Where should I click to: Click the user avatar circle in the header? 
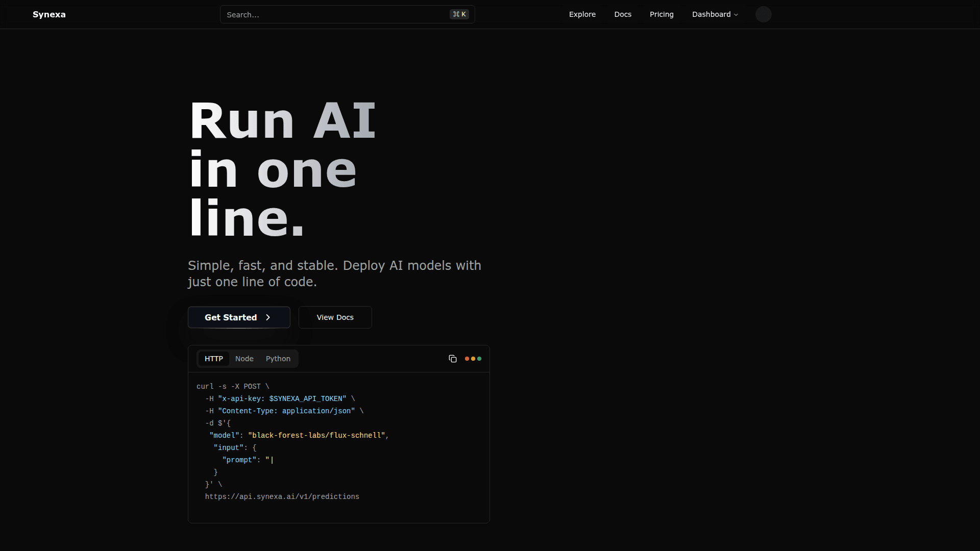pyautogui.click(x=763, y=14)
